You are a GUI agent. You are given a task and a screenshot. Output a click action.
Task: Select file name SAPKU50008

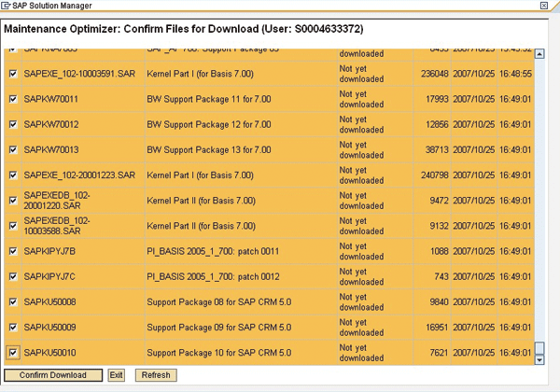(x=50, y=302)
